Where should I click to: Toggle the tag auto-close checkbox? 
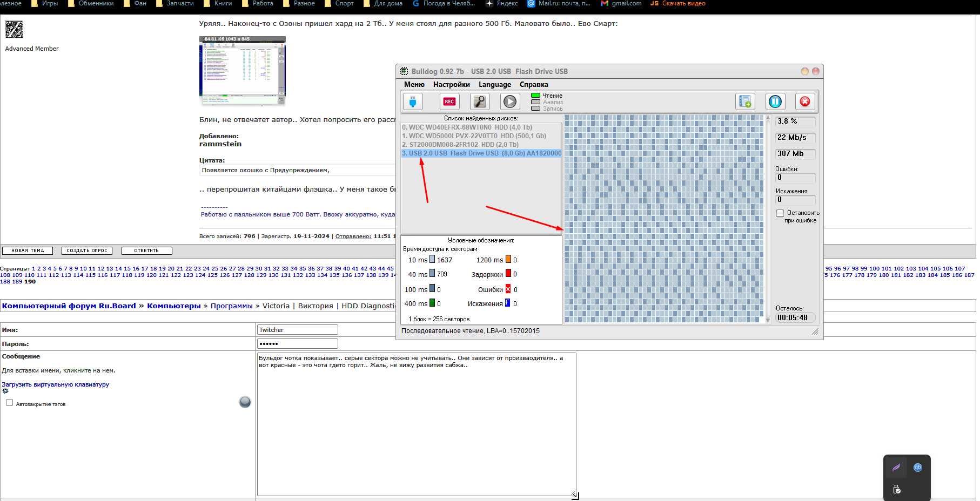[x=9, y=403]
